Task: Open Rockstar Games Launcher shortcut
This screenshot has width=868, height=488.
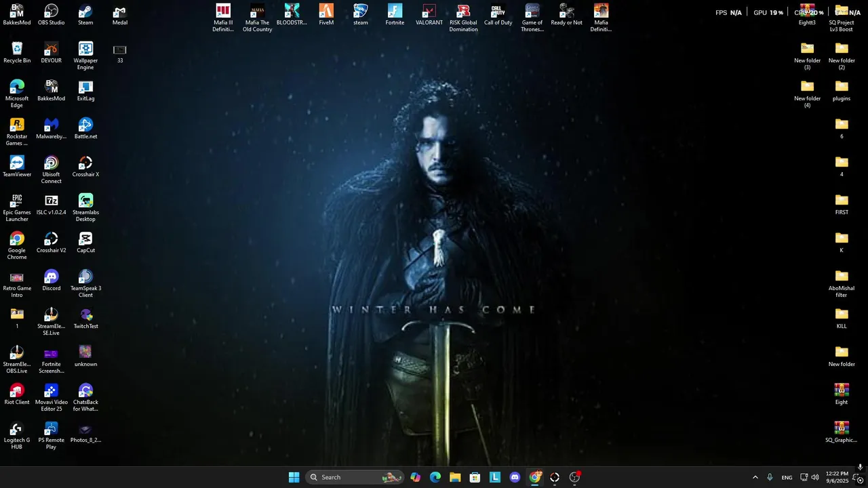Action: coord(17,132)
